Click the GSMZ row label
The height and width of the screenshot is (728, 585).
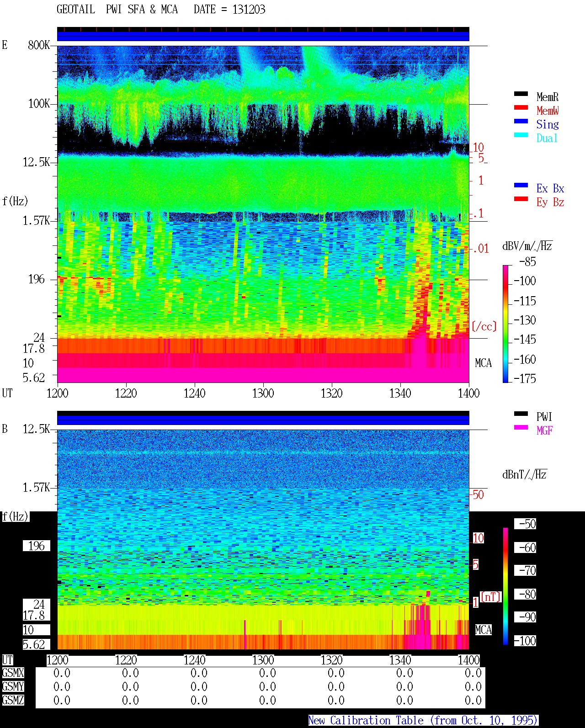(13, 700)
